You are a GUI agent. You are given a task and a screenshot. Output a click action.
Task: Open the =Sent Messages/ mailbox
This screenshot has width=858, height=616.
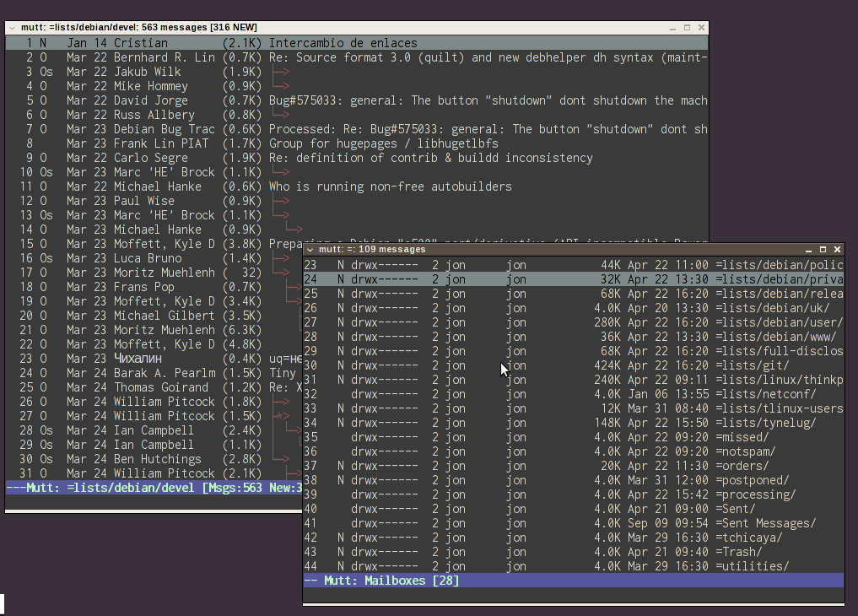click(765, 523)
